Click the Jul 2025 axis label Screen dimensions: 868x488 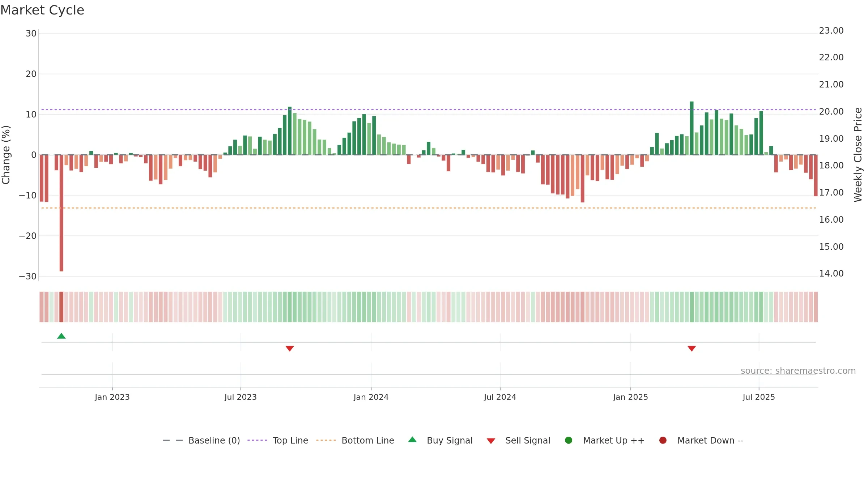[759, 397]
